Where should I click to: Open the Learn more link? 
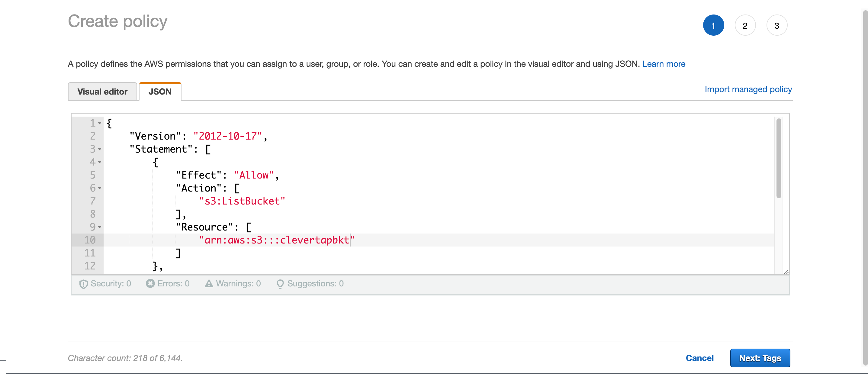[664, 64]
